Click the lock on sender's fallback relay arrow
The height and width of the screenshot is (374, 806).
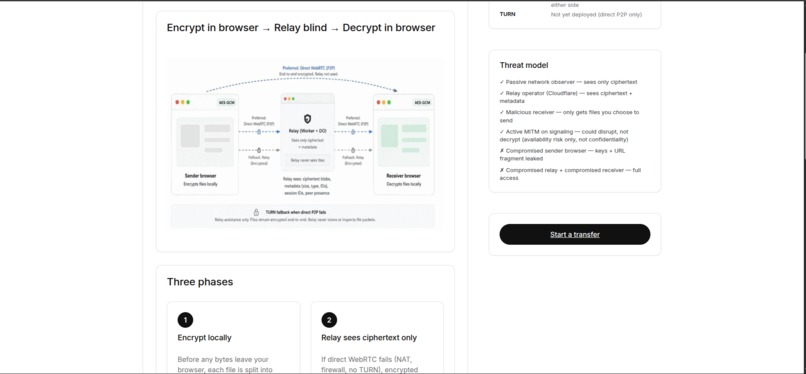[x=259, y=150]
